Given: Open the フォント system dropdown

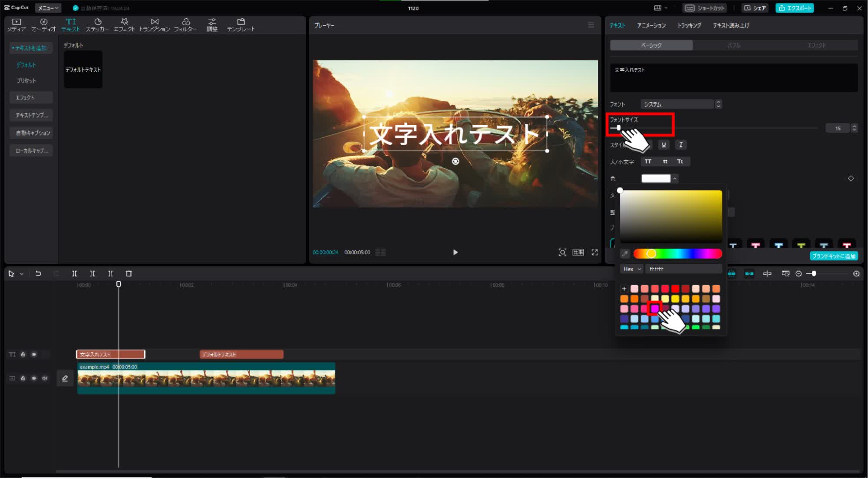Looking at the screenshot, I should pyautogui.click(x=681, y=104).
